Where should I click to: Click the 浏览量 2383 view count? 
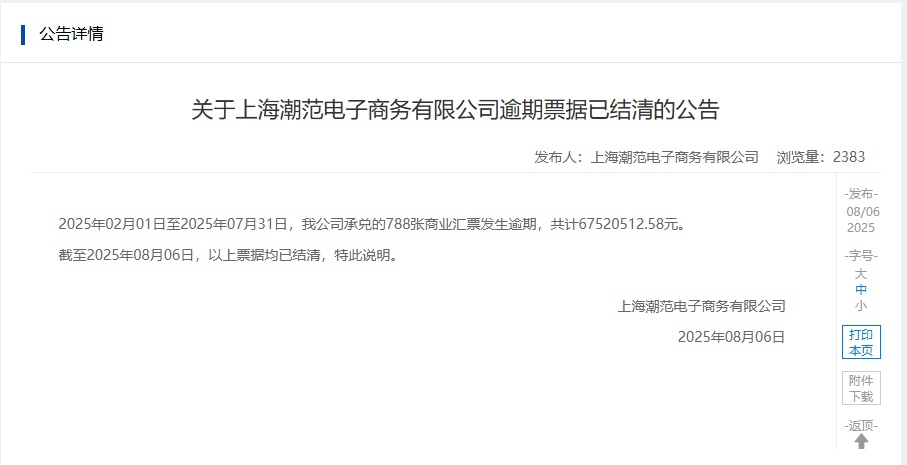click(x=821, y=157)
